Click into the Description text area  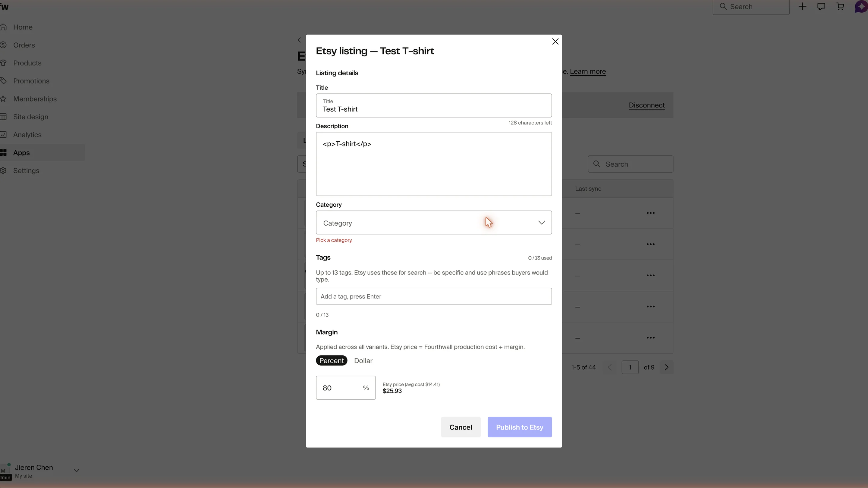pos(434,164)
